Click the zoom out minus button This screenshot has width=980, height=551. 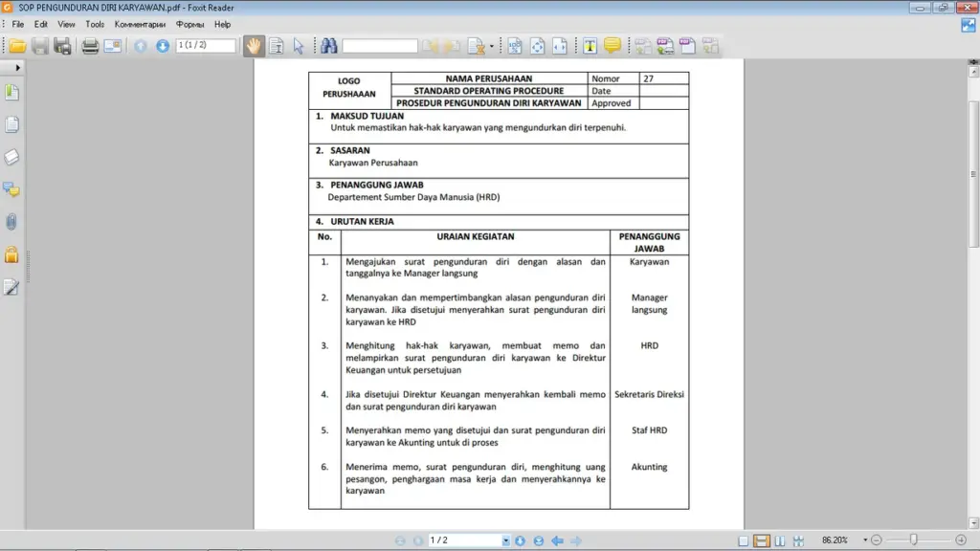coord(877,540)
